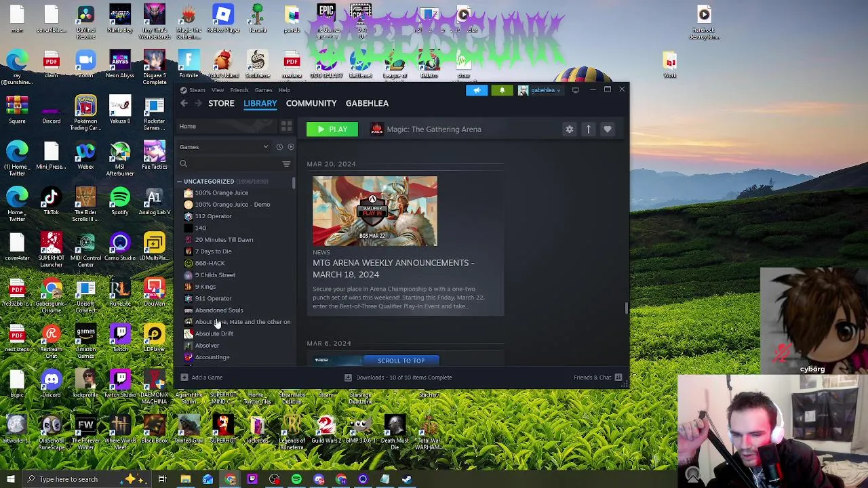
Task: Open Task View in the taskbar
Action: [163, 479]
